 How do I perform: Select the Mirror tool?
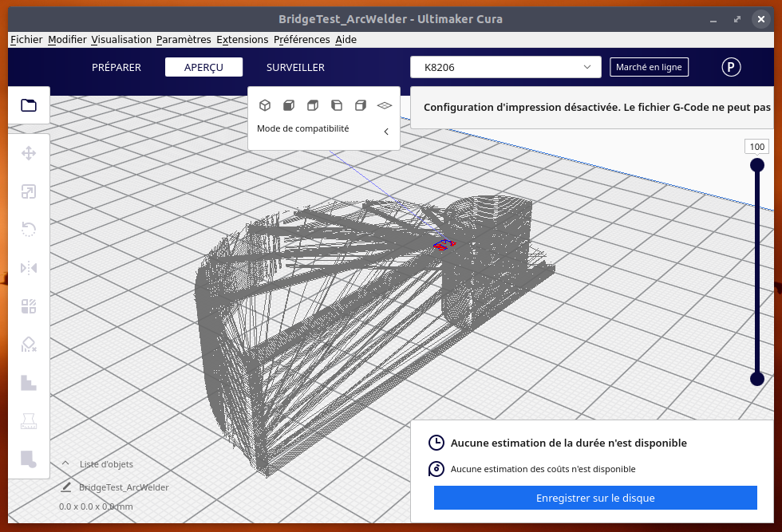pos(29,268)
